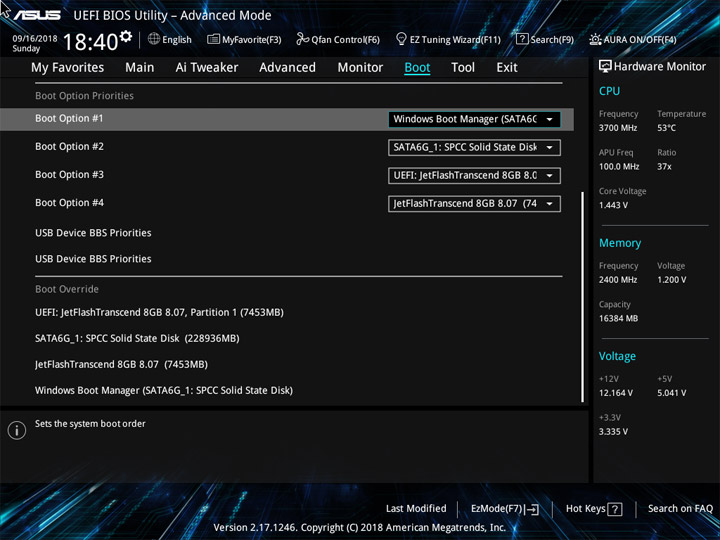Screen dimensions: 720x540
Task: Select the Boot Option #3 label
Action: pos(69,174)
